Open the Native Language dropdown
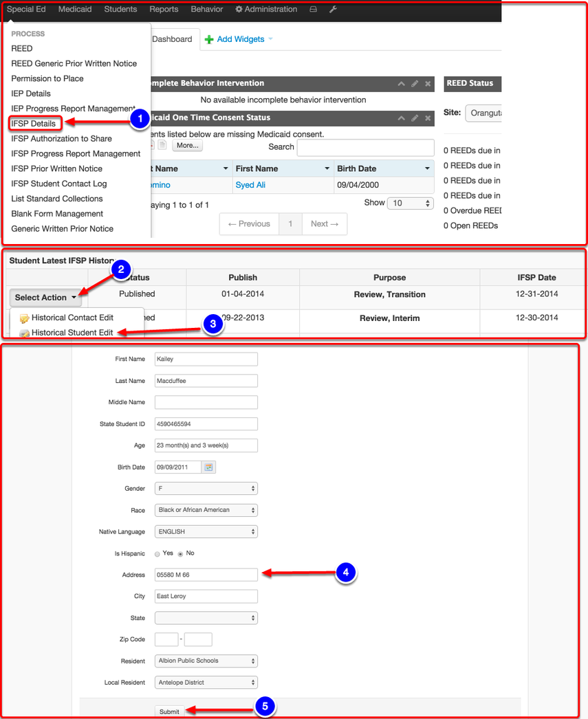 [x=206, y=531]
